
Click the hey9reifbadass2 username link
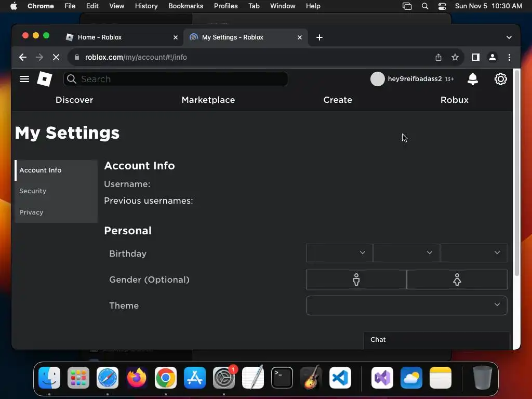tap(415, 79)
